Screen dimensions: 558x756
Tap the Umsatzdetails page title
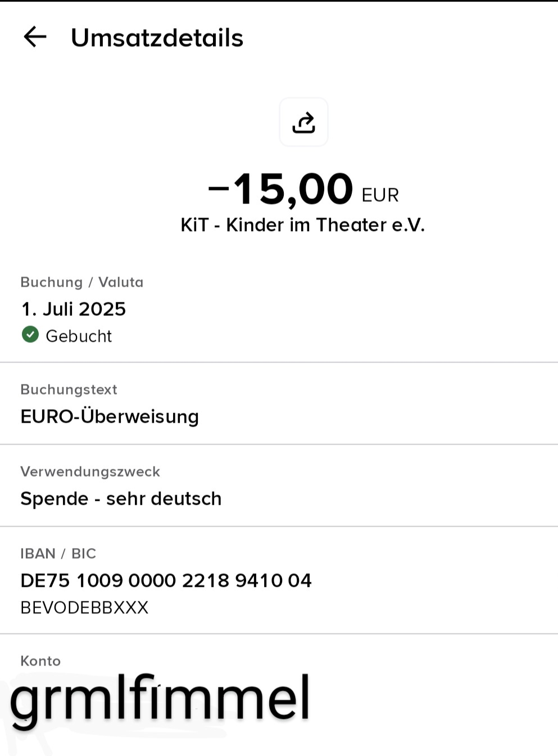click(157, 38)
